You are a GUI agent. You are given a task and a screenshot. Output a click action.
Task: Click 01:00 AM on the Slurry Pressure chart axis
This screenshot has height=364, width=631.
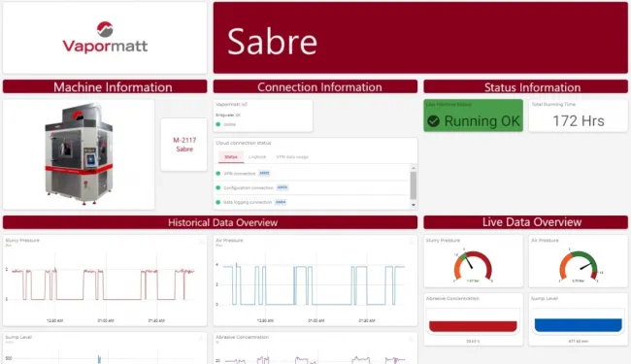tap(106, 320)
